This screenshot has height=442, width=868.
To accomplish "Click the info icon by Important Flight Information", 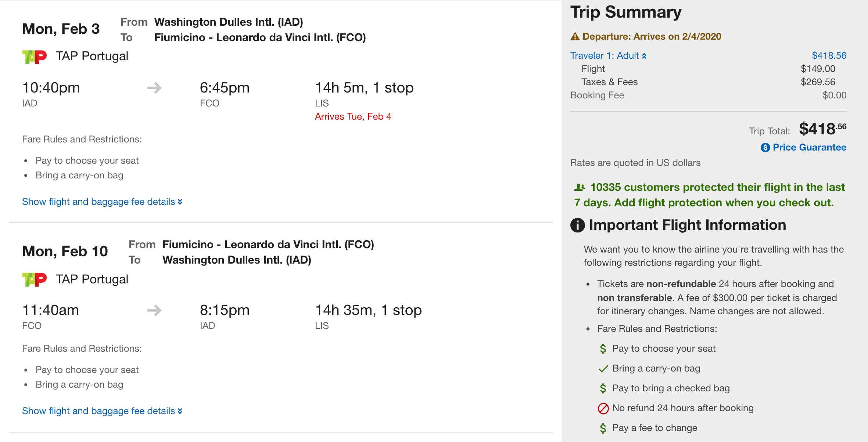I will (577, 225).
